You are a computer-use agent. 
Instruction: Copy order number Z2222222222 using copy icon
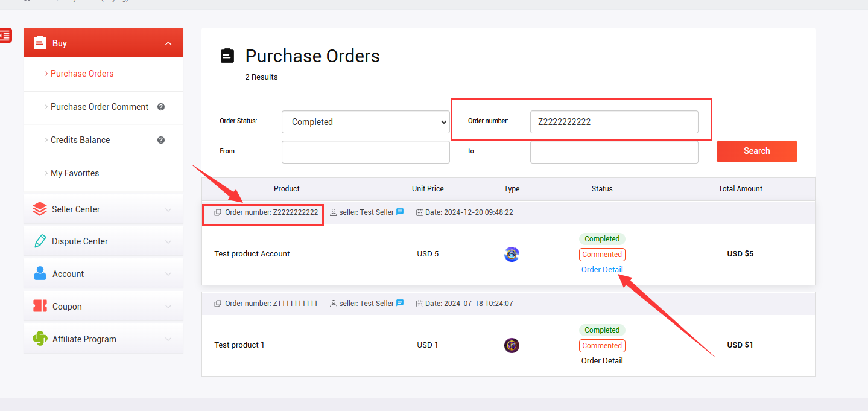[218, 212]
